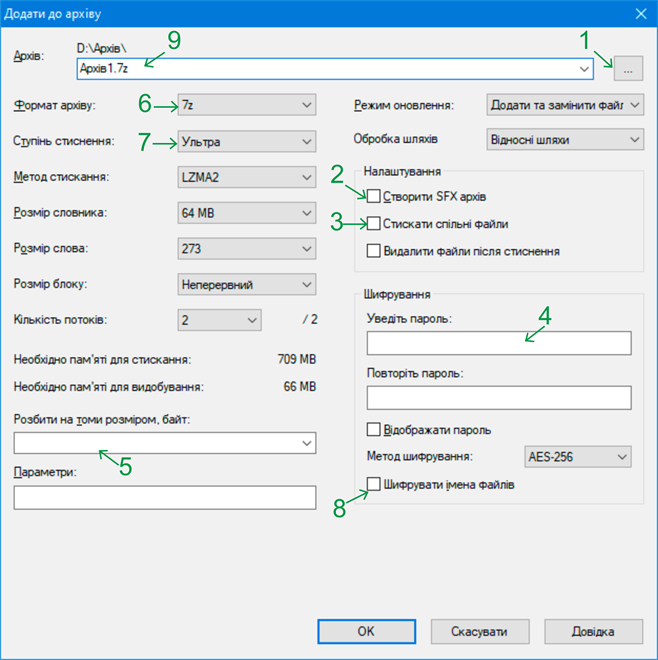
Task: Enable "Відображати пароль" checkbox
Action: point(375,430)
